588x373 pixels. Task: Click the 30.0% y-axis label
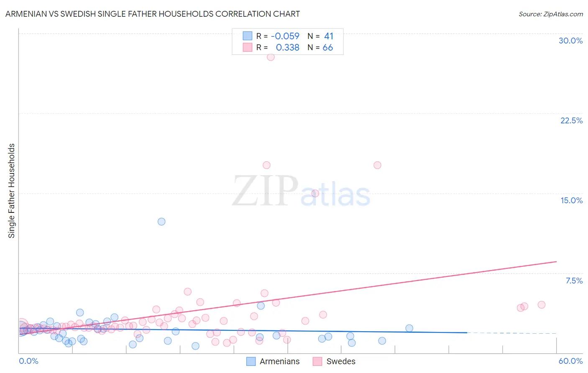point(570,41)
